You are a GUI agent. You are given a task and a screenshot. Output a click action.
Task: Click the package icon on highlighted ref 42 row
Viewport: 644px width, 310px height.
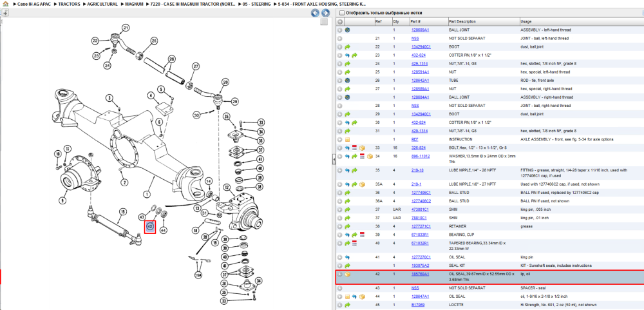pos(348,275)
